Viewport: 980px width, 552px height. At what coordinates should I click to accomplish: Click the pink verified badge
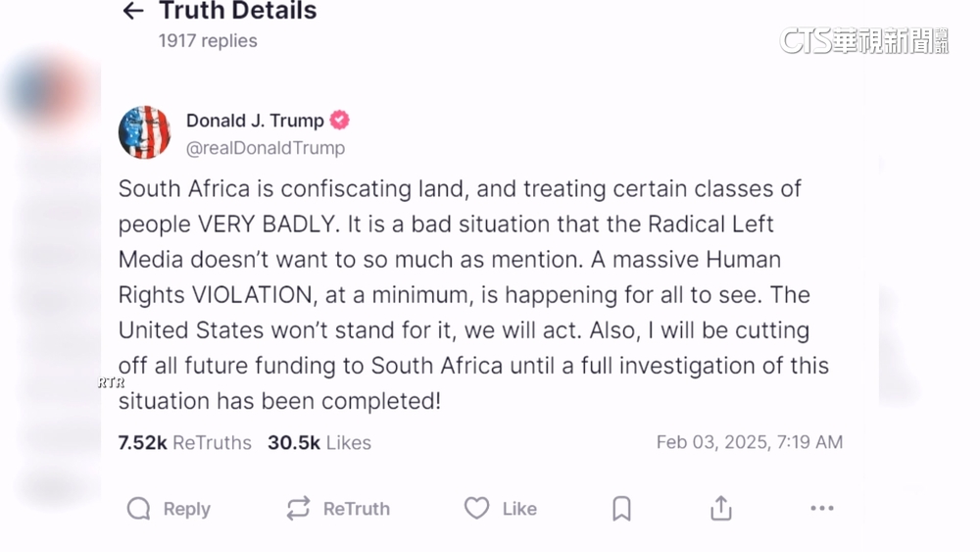[339, 121]
